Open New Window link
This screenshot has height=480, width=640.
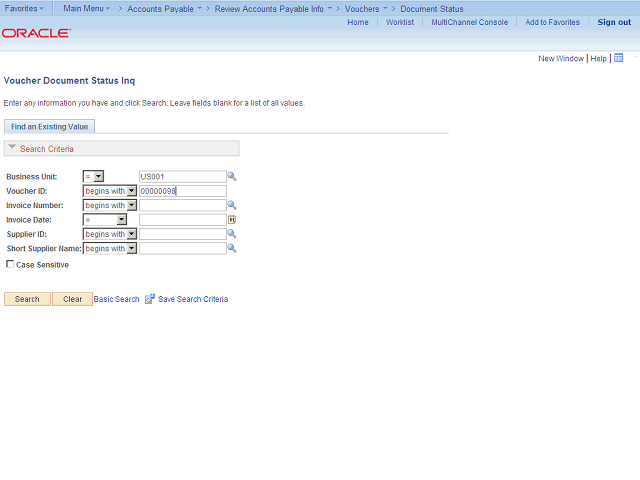(561, 58)
